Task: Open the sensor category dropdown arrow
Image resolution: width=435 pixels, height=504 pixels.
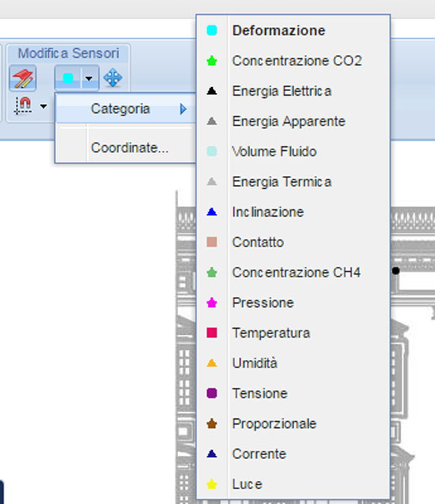Action: tap(90, 79)
